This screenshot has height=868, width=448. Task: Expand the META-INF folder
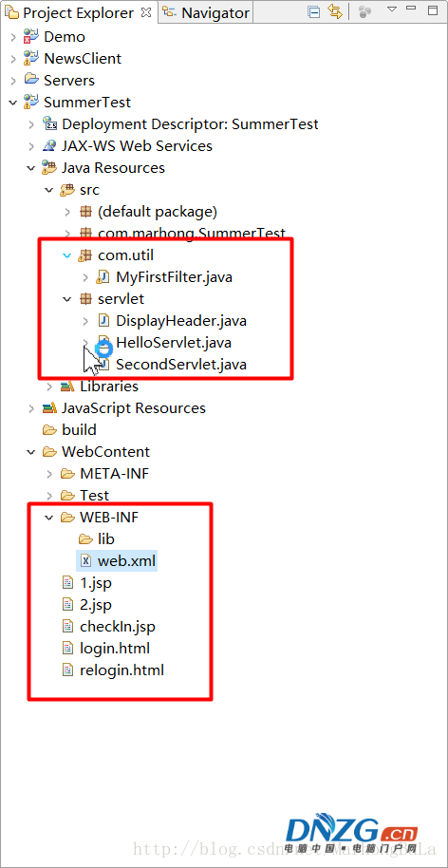click(49, 474)
